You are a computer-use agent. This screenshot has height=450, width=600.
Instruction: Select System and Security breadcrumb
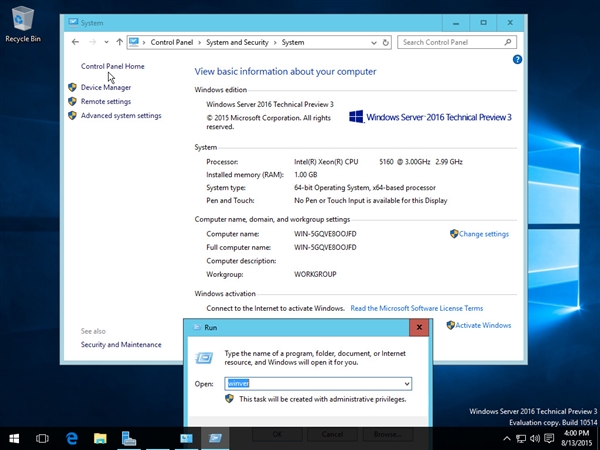tap(237, 42)
